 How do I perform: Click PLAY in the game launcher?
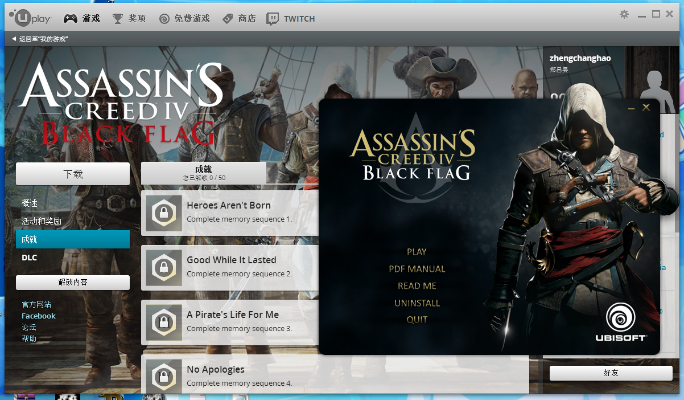417,252
